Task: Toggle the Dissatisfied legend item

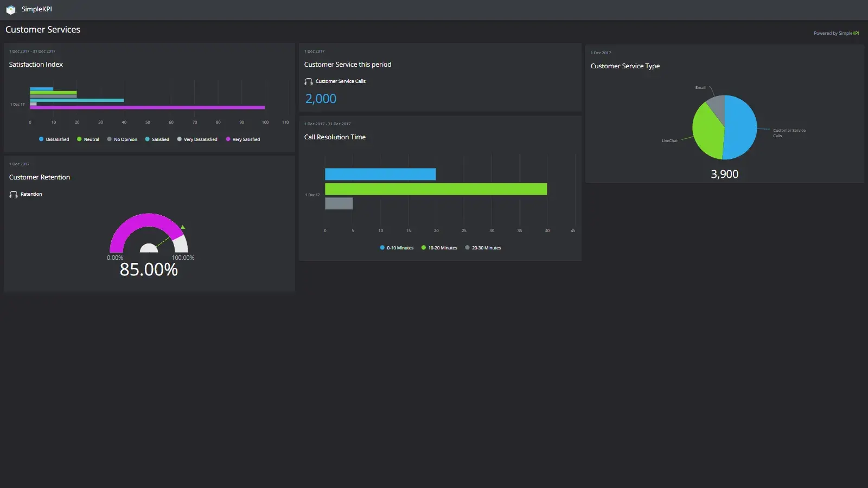Action: coord(54,139)
